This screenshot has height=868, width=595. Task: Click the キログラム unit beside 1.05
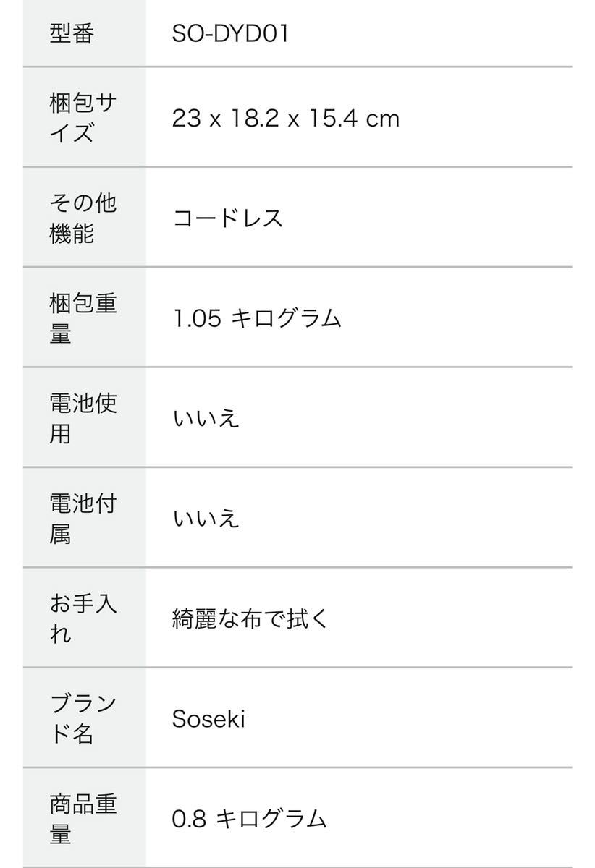pos(286,318)
